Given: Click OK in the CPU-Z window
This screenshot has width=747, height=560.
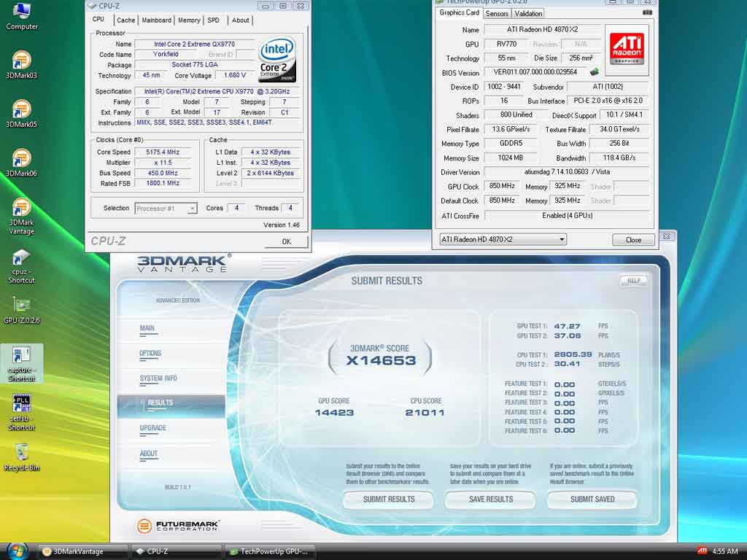Looking at the screenshot, I should coord(286,241).
